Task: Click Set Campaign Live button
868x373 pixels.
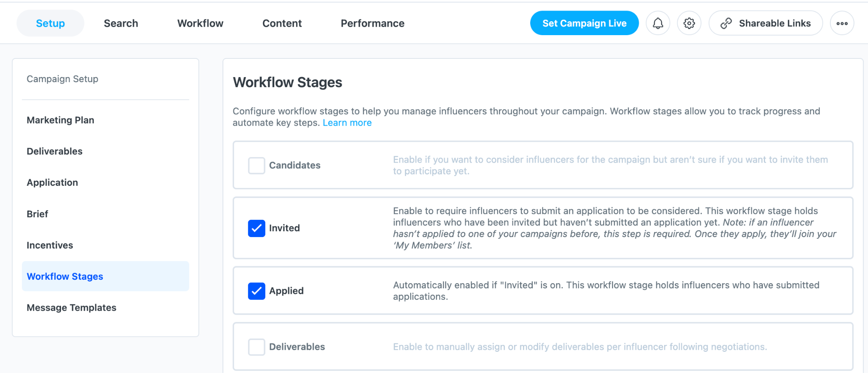Action: point(584,23)
